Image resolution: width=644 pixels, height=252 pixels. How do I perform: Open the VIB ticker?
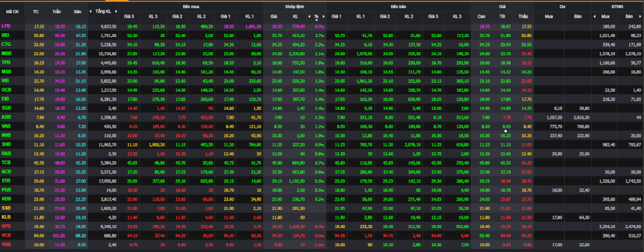coord(5,80)
